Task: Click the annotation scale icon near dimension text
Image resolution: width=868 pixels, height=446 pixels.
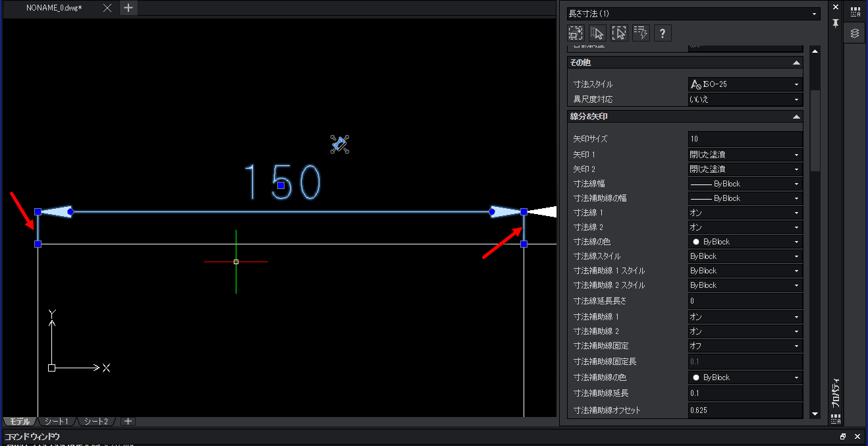Action: (339, 144)
